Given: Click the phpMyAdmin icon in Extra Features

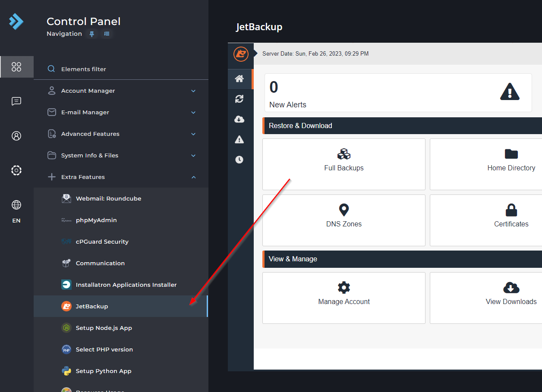Looking at the screenshot, I should click(66, 220).
